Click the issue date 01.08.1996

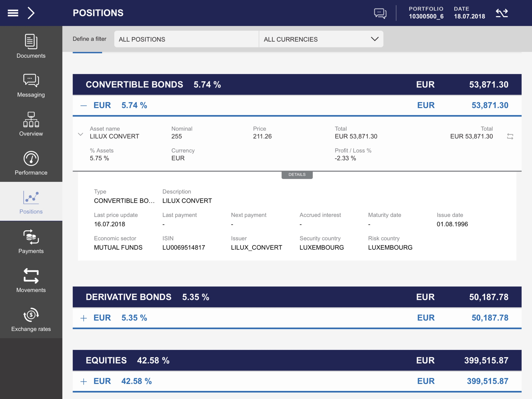tap(452, 224)
